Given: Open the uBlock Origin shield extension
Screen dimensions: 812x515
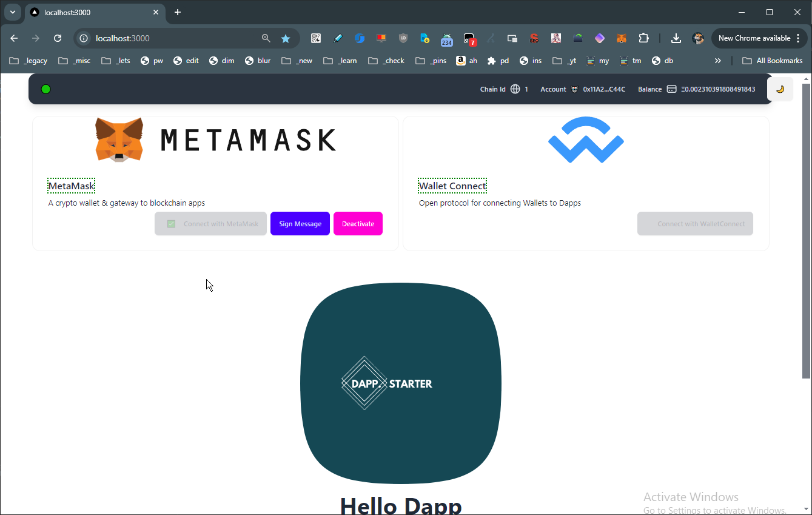Looking at the screenshot, I should coord(403,38).
